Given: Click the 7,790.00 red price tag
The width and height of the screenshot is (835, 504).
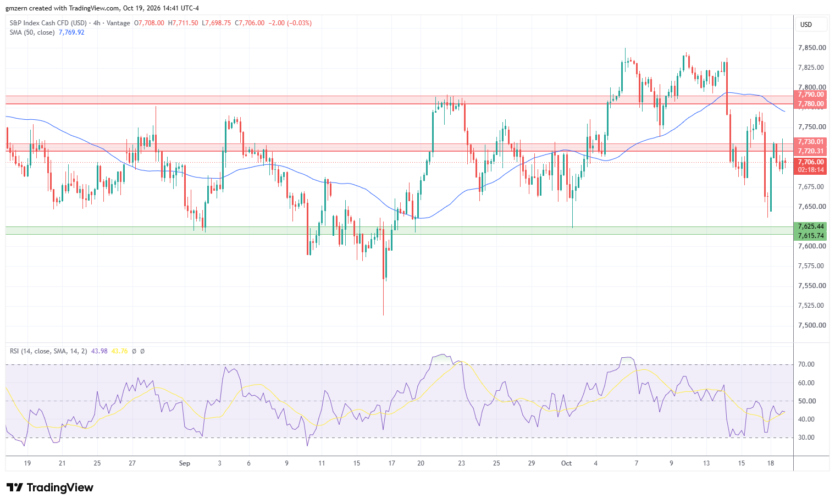Looking at the screenshot, I should click(x=811, y=95).
